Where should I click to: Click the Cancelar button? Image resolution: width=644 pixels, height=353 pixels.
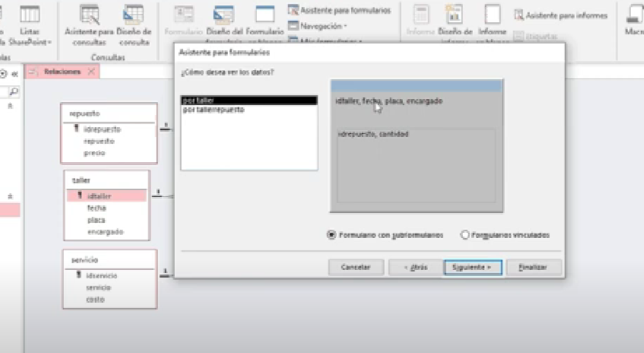pos(356,267)
